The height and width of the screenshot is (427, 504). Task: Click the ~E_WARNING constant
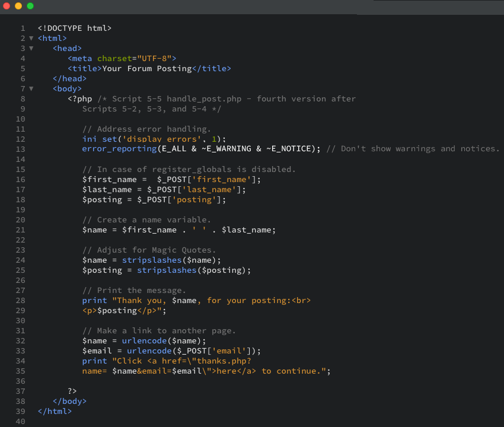coord(227,149)
